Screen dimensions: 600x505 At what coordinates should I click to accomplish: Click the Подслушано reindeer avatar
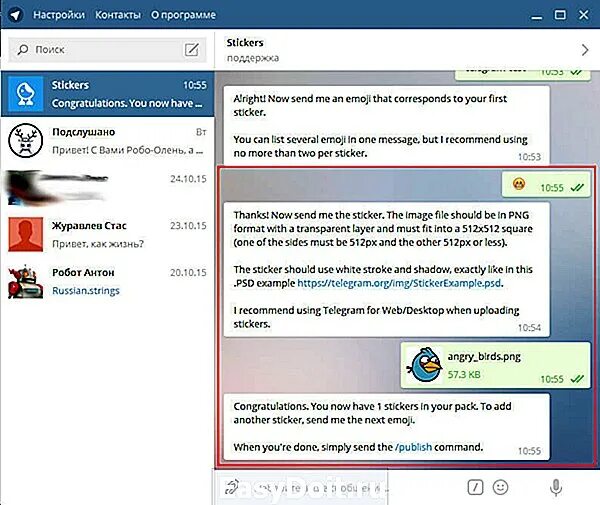pos(26,140)
